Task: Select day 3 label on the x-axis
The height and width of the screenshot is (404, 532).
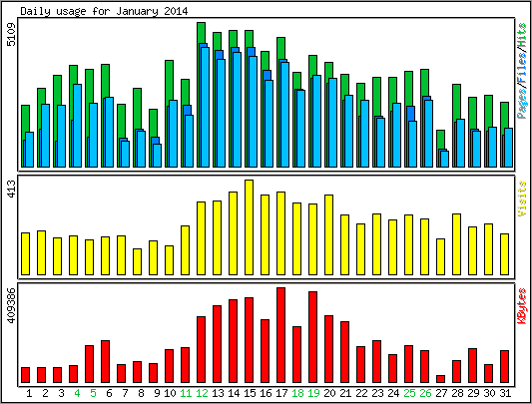Action: coord(61,393)
